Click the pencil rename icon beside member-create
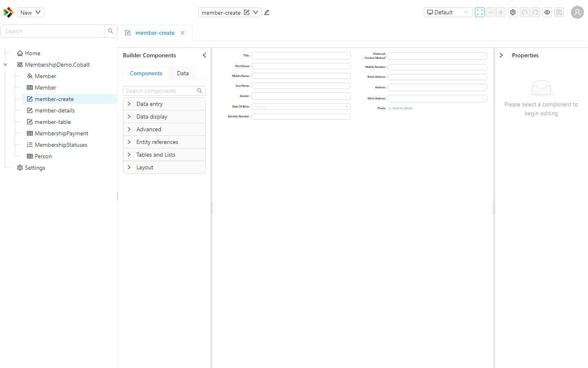This screenshot has height=368, width=588. pos(267,12)
